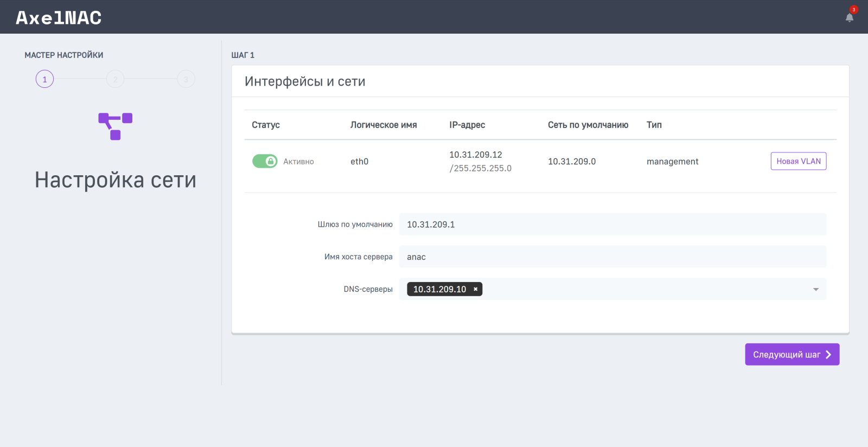Click the purple network diagram icon
The height and width of the screenshot is (447, 868).
pyautogui.click(x=115, y=126)
